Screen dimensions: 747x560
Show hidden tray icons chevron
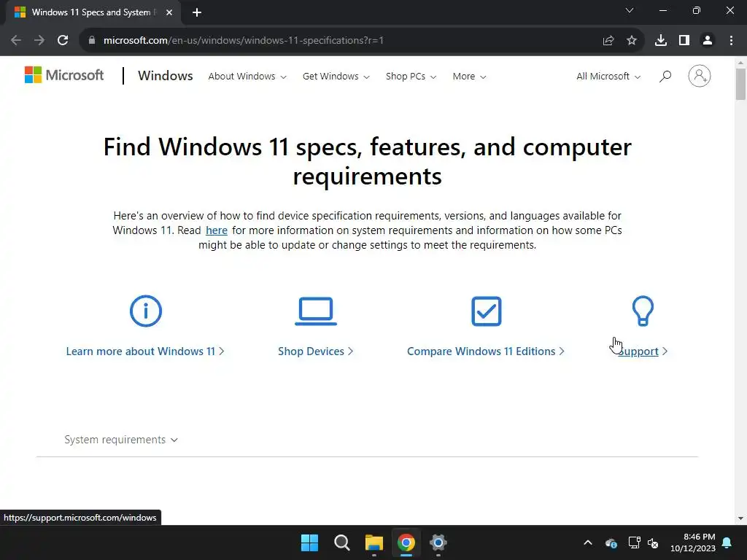pos(588,542)
